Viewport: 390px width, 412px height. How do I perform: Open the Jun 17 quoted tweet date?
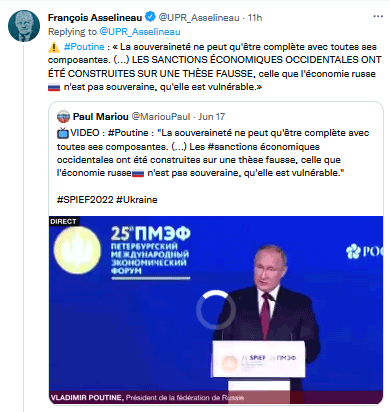(211, 117)
